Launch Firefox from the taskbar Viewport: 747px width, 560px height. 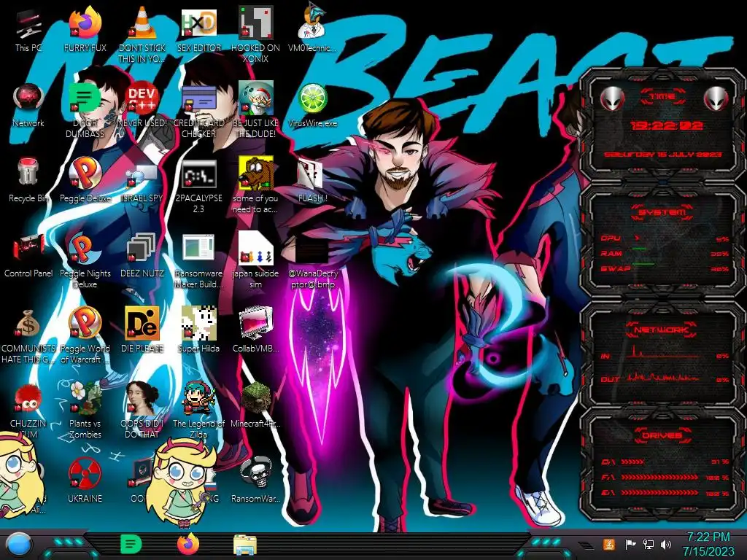pyautogui.click(x=188, y=544)
